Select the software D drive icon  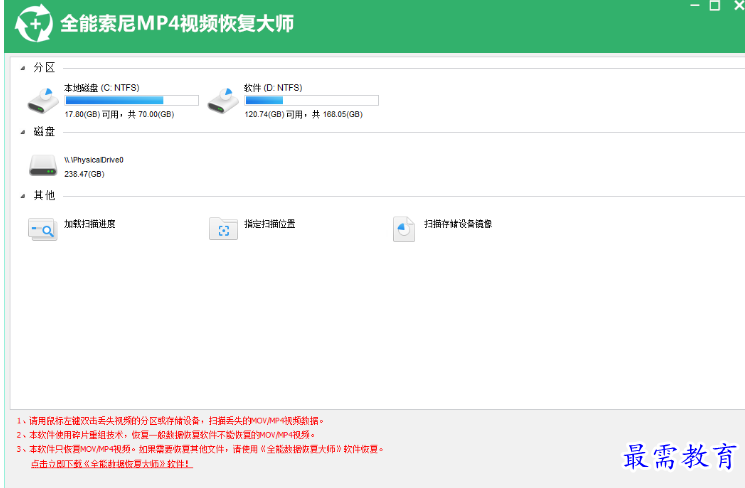(223, 100)
